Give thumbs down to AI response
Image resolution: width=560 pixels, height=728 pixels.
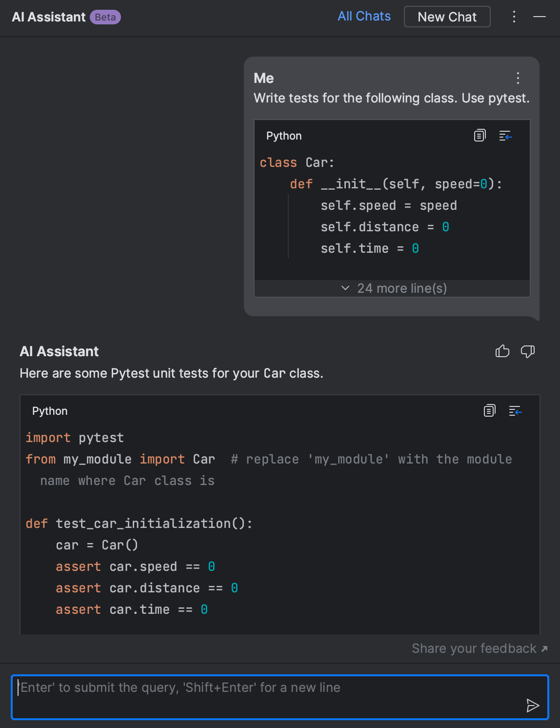point(528,351)
